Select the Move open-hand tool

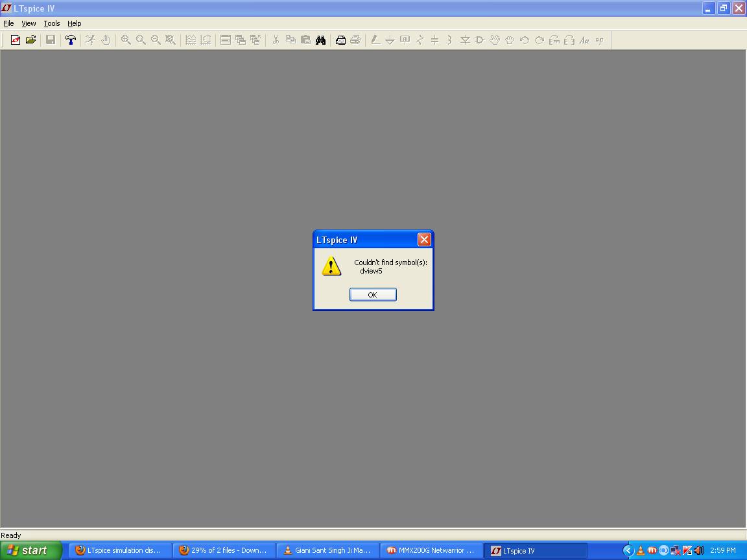pos(495,40)
